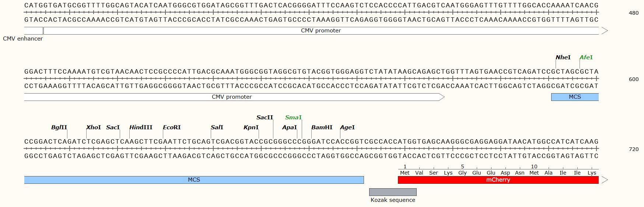This screenshot has height=207, width=644.
Task: Click the BglII enzyme site label
Action: 59,127
